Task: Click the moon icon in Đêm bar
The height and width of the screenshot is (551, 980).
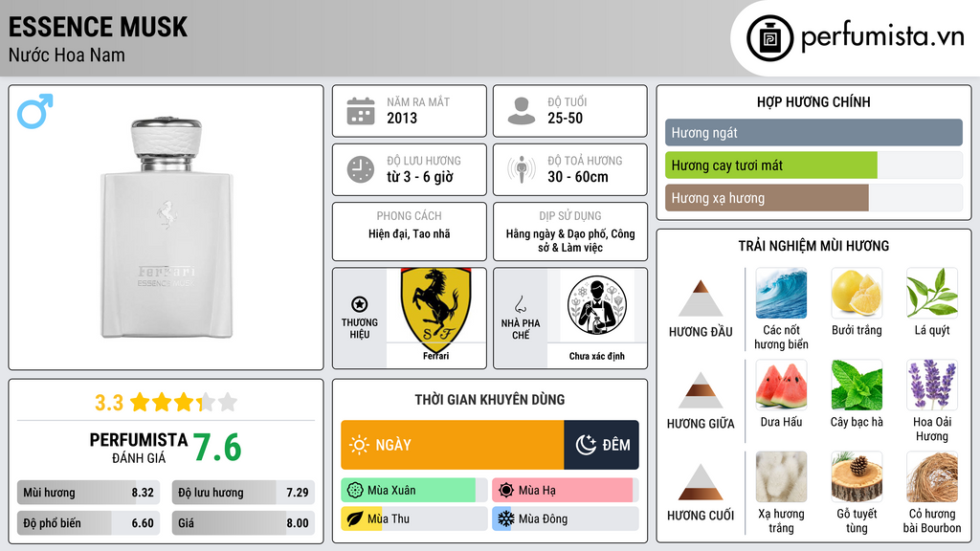Action: [x=586, y=445]
